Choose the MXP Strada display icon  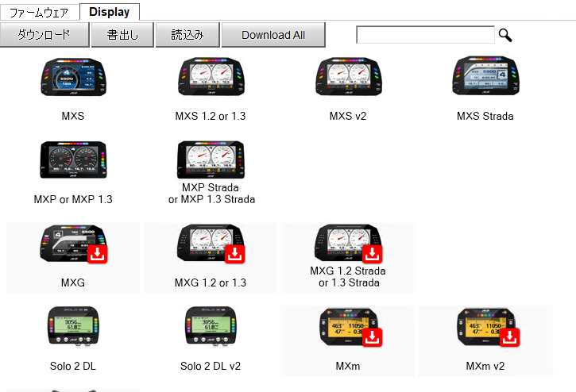(211, 159)
